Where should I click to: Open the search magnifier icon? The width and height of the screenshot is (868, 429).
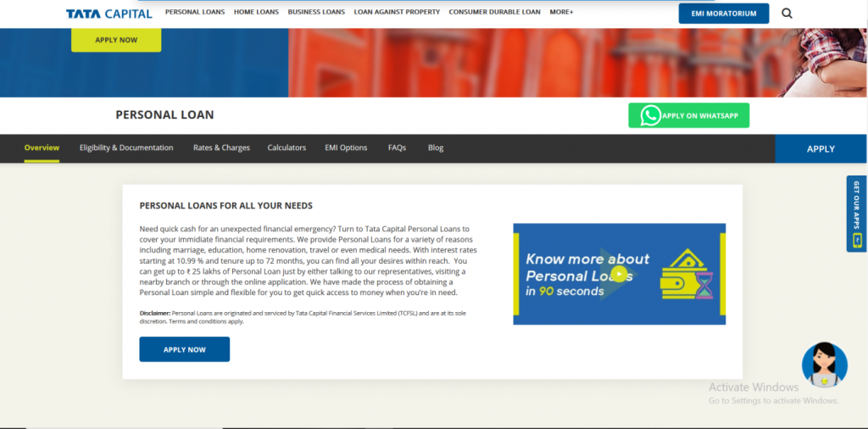coord(787,14)
